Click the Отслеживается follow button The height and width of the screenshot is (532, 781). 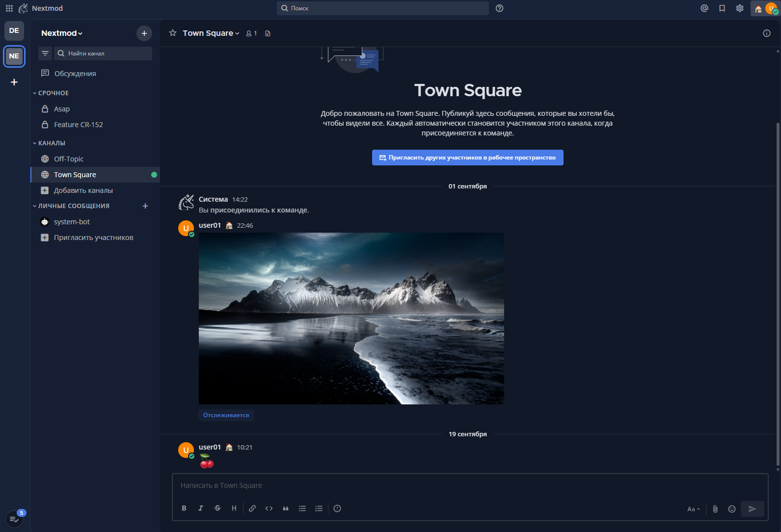pos(226,415)
